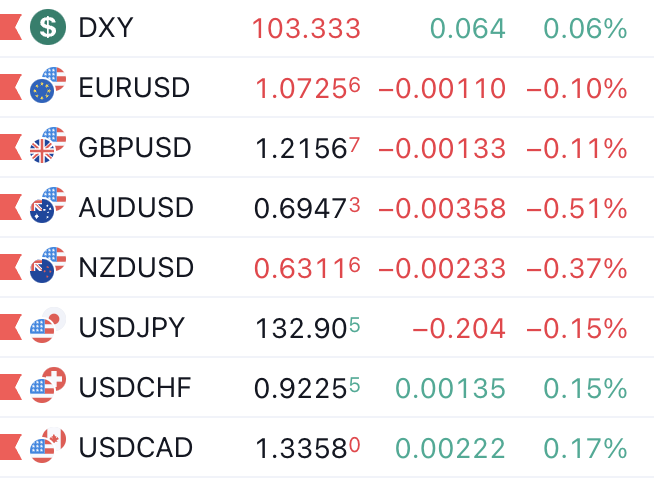Click the USDJPY flag pair icon
Image resolution: width=654 pixels, height=478 pixels.
pos(47,327)
